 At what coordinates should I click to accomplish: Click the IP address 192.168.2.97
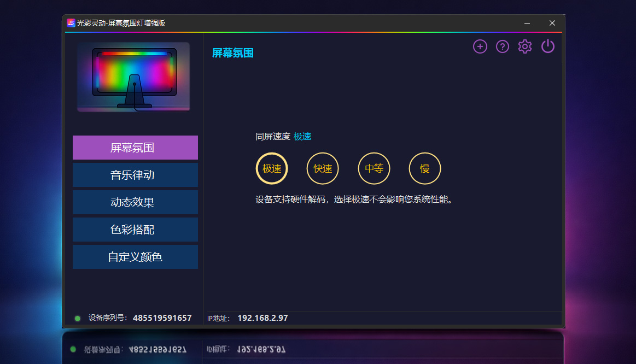point(262,318)
